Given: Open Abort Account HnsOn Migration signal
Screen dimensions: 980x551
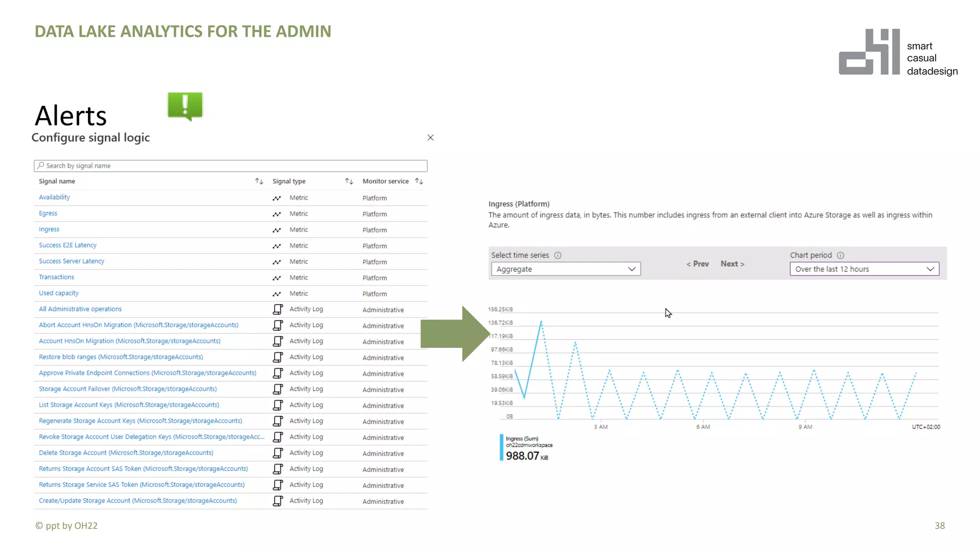Looking at the screenshot, I should pos(138,325).
